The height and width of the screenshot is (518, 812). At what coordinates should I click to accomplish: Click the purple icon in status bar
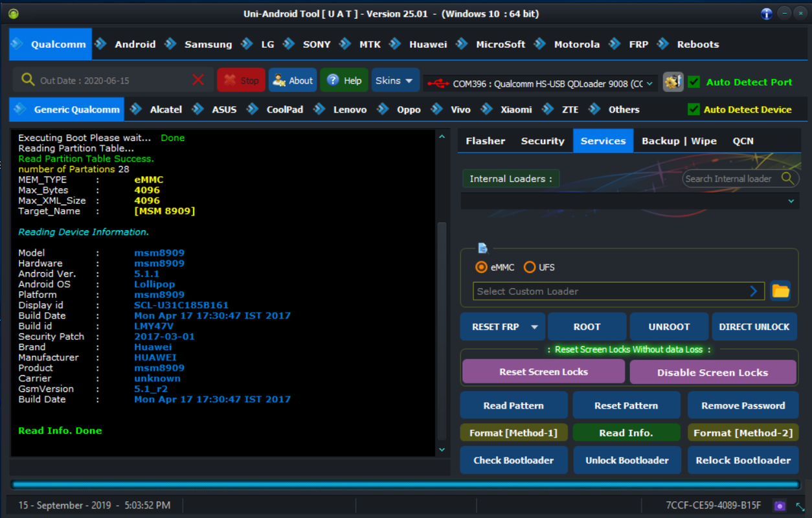point(780,506)
